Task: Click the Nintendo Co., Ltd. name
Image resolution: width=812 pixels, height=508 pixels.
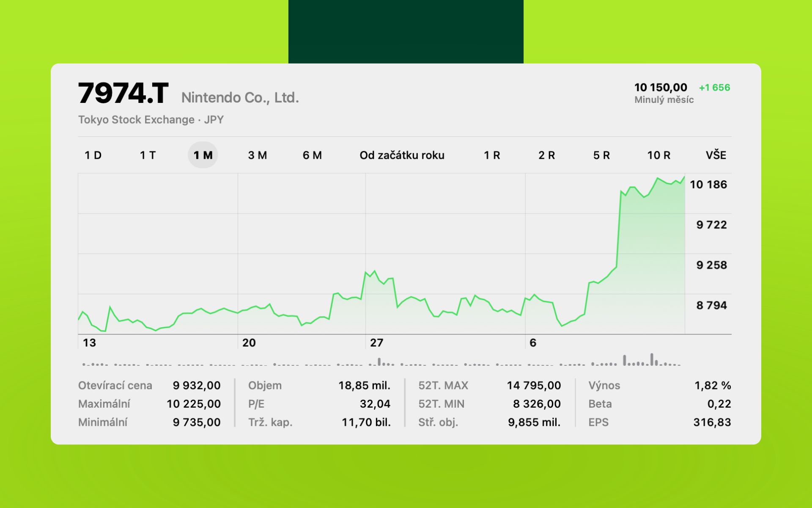Action: point(240,98)
